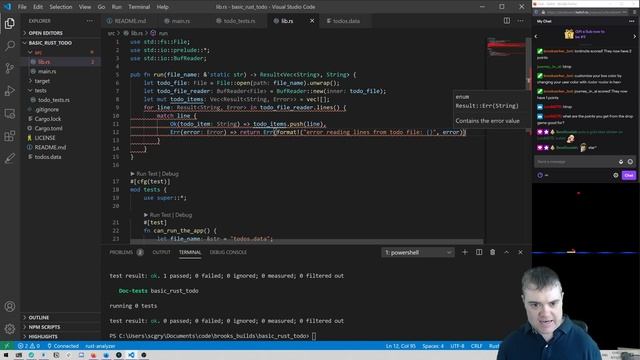Open the Selection menu

pos(60,7)
